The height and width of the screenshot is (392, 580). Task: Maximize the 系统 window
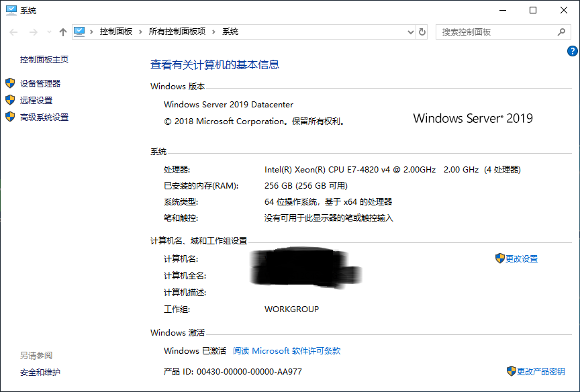(533, 10)
